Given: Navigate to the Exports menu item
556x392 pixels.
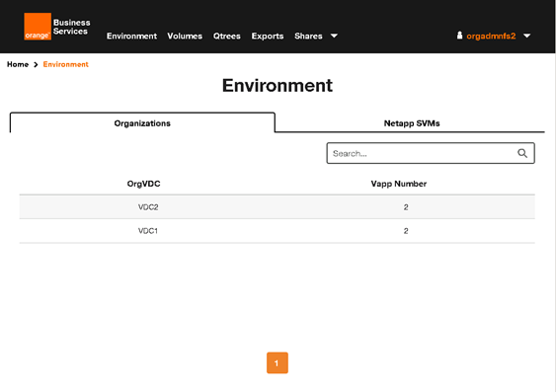Looking at the screenshot, I should point(268,37).
